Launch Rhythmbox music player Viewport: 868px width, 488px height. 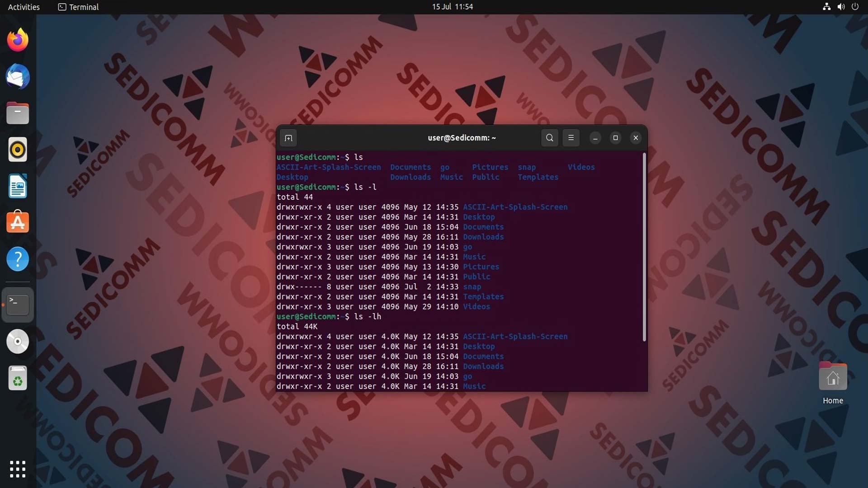(18, 150)
